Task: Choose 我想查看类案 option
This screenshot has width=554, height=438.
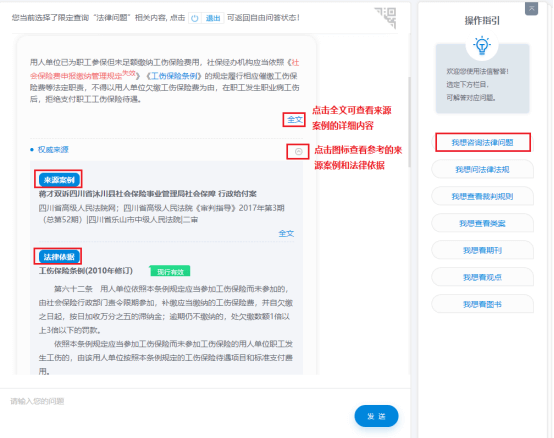Action: (x=482, y=224)
